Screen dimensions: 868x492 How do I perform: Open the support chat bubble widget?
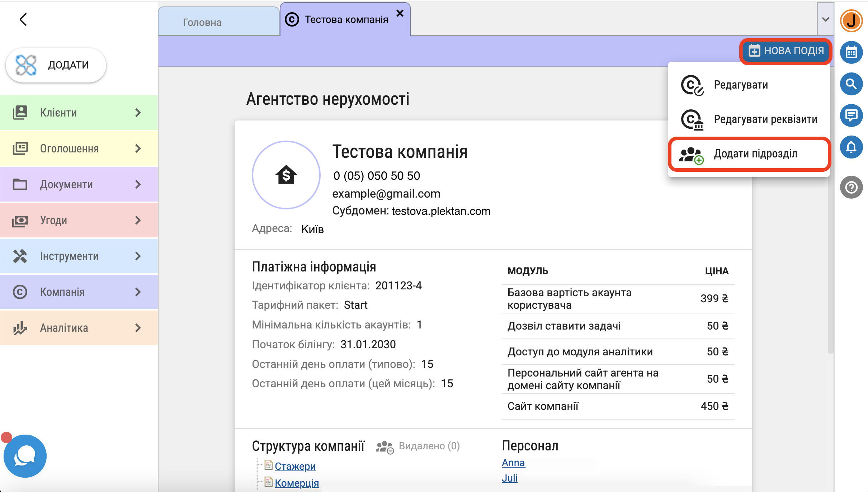point(25,456)
